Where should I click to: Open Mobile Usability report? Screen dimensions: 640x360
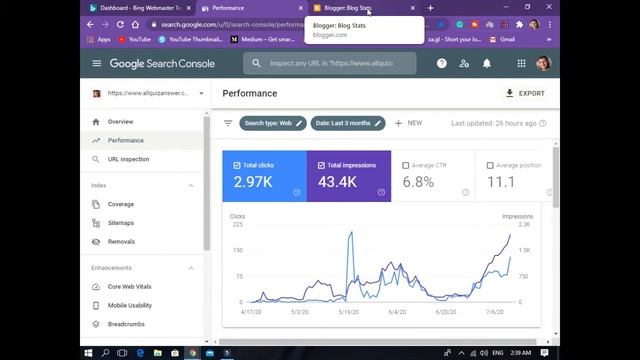click(141, 305)
